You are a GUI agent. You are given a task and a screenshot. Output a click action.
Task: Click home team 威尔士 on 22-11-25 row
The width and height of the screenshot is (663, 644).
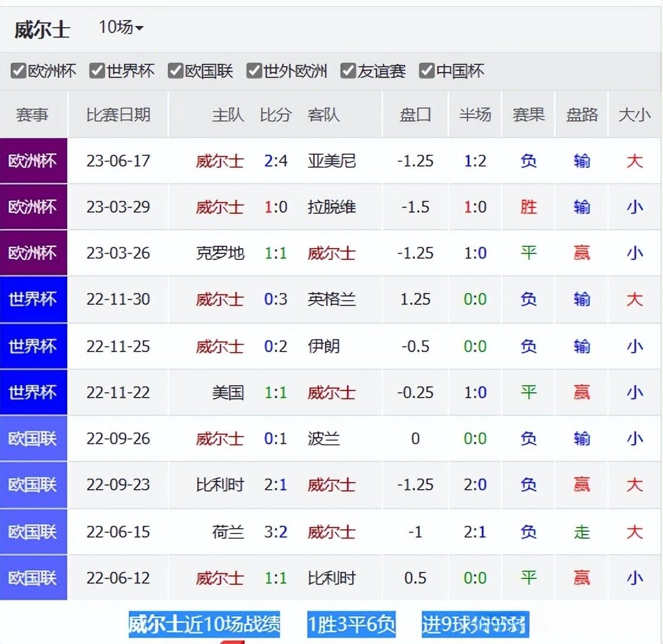pos(220,346)
